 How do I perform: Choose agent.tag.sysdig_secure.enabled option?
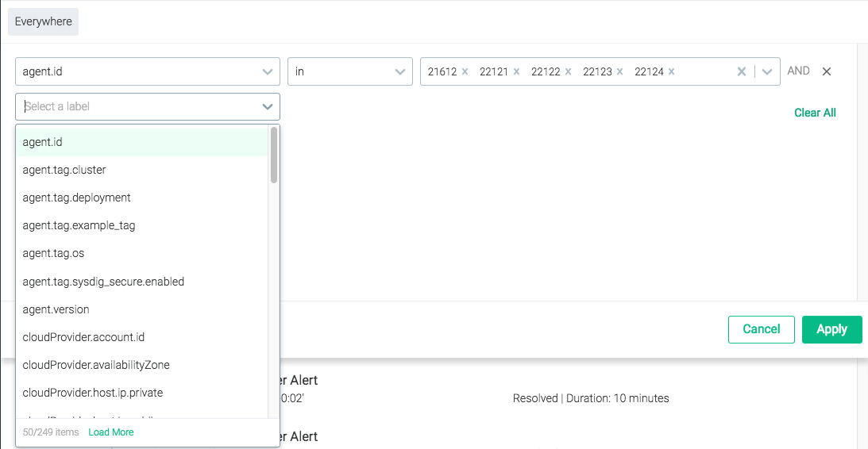click(x=141, y=282)
